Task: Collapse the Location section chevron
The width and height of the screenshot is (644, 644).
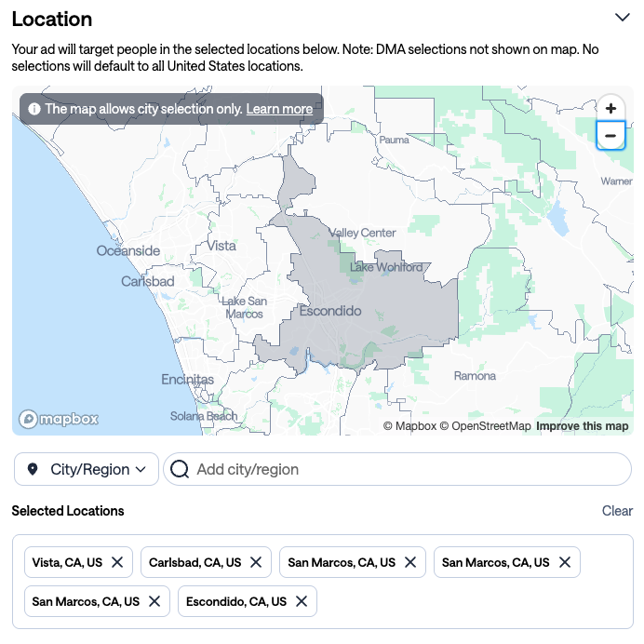Action: coord(623,18)
